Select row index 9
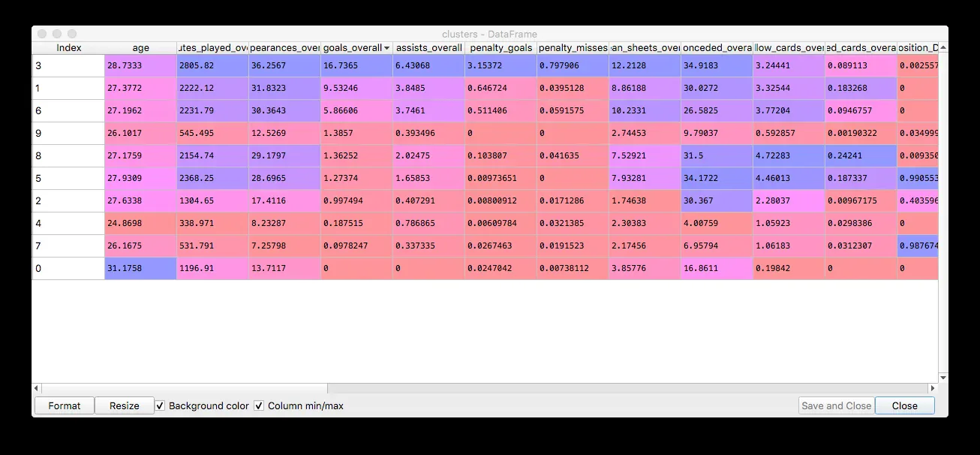980x455 pixels. (68, 133)
